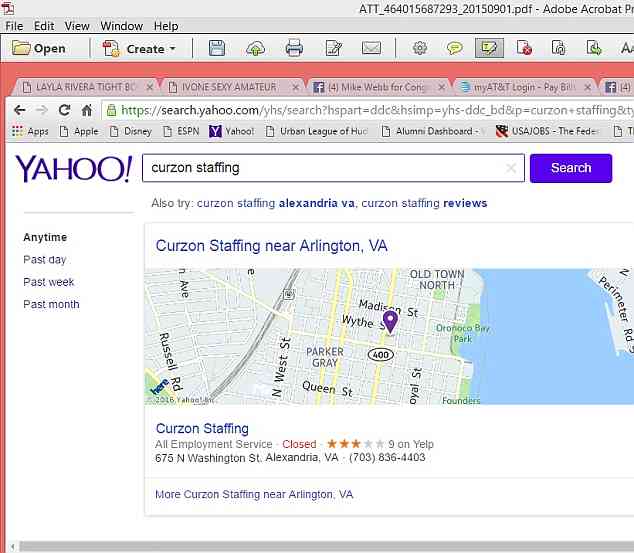This screenshot has height=553, width=634.
Task: Select the Past month filter
Action: tap(51, 304)
